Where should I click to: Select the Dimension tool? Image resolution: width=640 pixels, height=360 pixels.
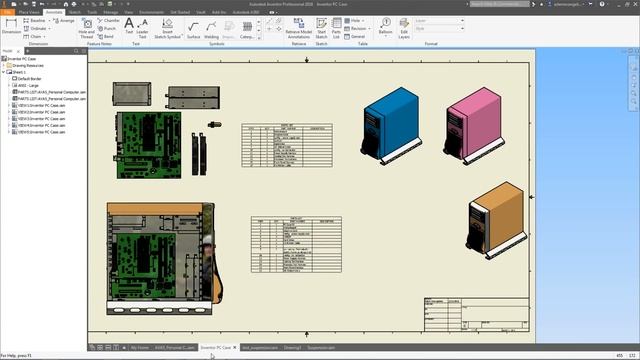pos(11,26)
